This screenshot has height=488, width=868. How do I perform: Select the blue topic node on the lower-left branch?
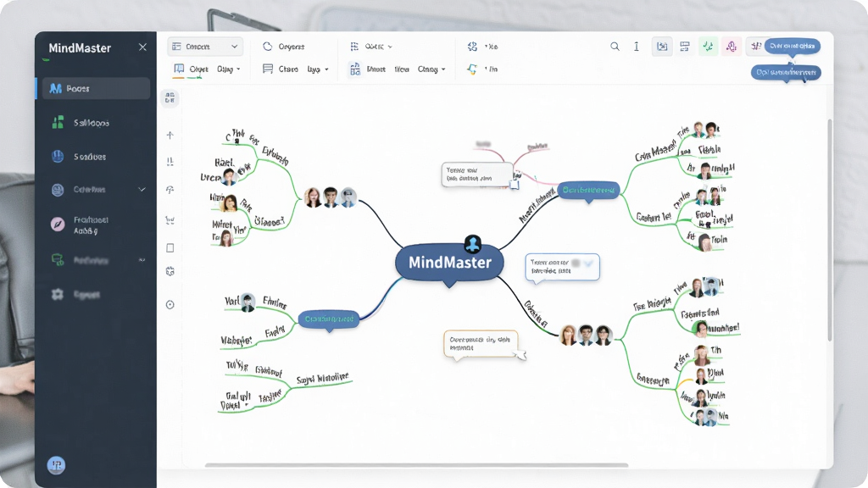point(329,319)
